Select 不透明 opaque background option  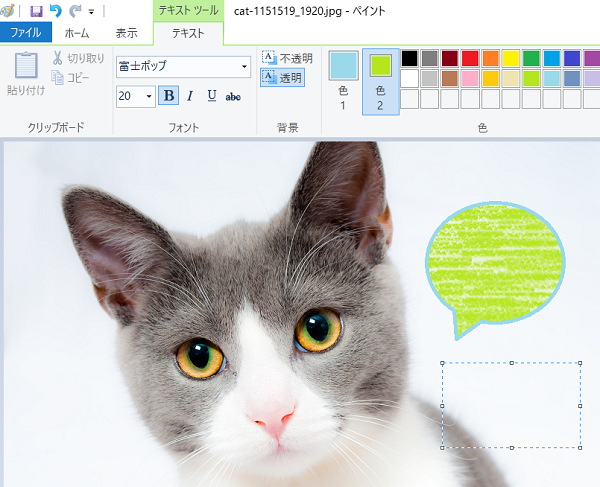tap(287, 58)
